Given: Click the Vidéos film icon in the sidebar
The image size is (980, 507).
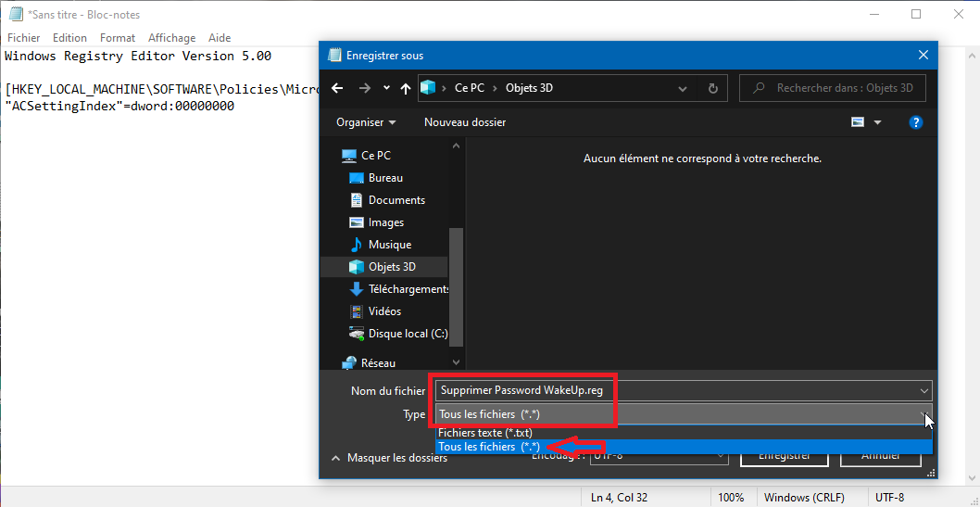Looking at the screenshot, I should click(x=357, y=311).
